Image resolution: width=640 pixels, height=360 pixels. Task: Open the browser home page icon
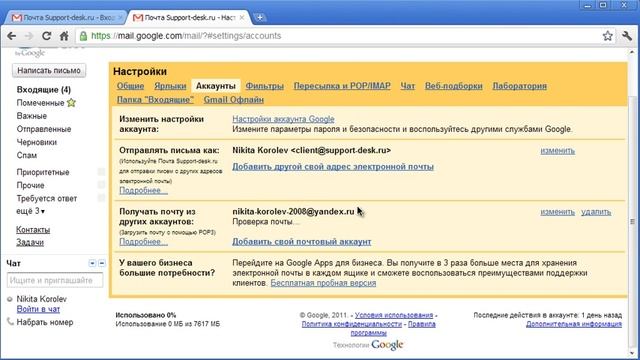pyautogui.click(x=64, y=36)
